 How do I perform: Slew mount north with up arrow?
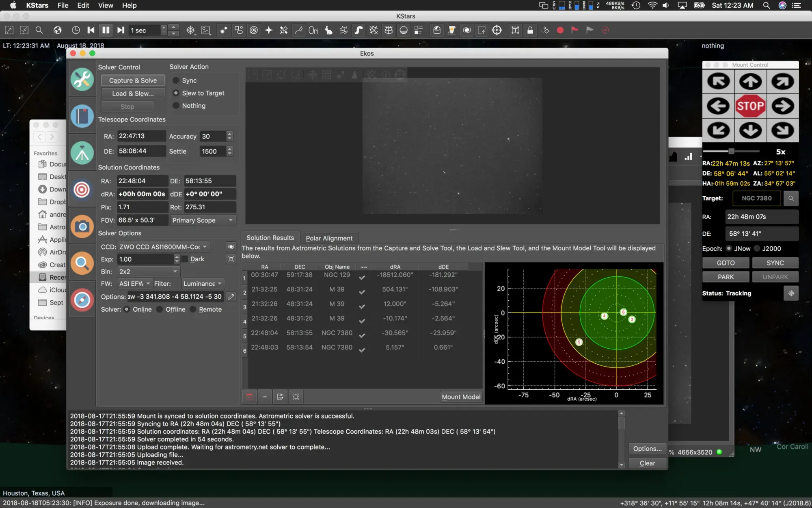(750, 82)
